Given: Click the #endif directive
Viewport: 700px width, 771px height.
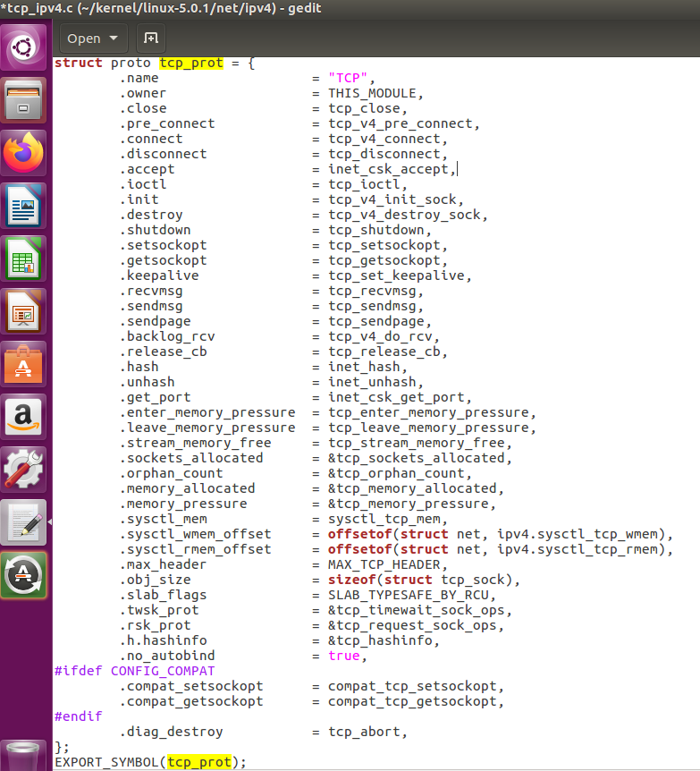Looking at the screenshot, I should coord(78,717).
